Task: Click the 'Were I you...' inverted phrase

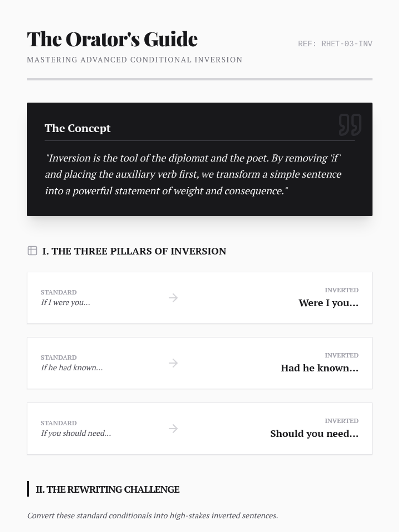Action: (328, 303)
